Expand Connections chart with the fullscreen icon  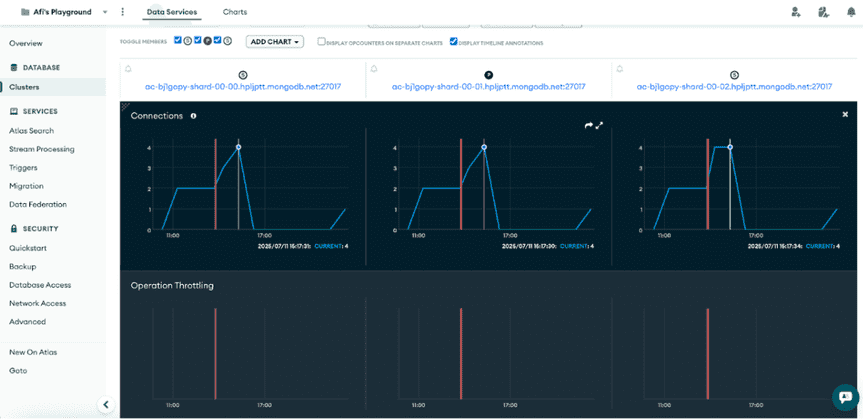pos(599,126)
